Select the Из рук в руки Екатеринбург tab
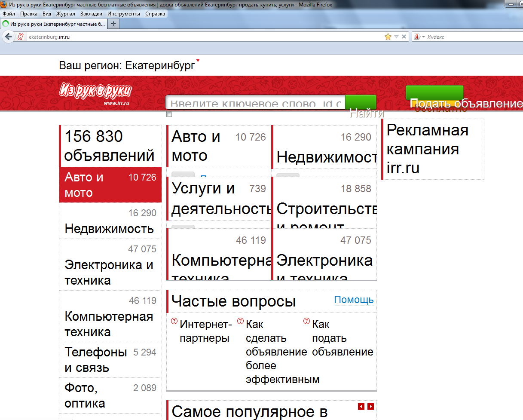Image resolution: width=523 pixels, height=420 pixels. 53,24
